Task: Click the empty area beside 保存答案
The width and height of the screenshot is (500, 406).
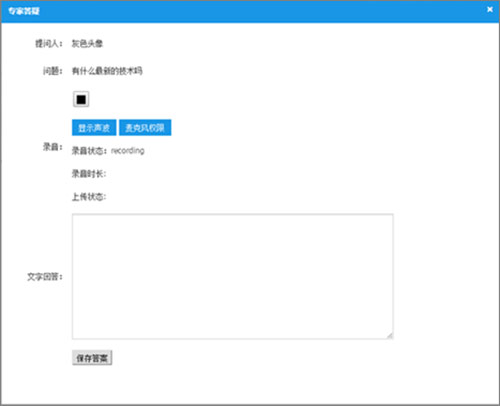Action: tap(253, 358)
